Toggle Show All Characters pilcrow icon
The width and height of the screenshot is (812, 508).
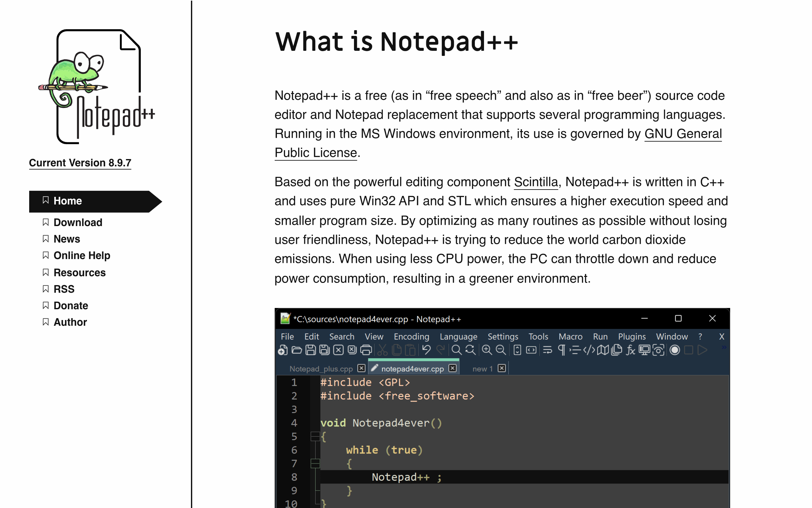(561, 350)
